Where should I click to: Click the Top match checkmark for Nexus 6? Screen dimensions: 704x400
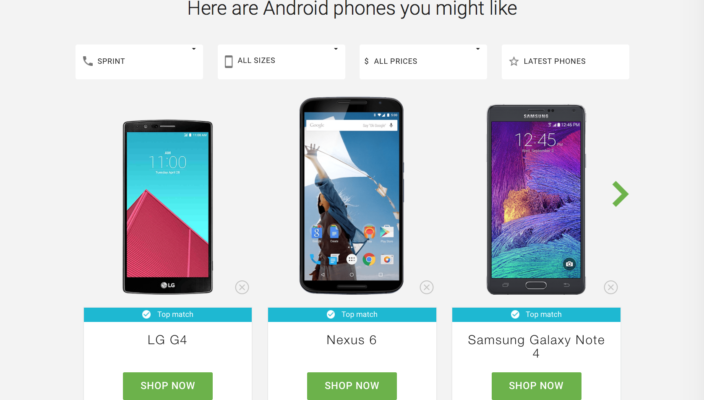coord(331,314)
